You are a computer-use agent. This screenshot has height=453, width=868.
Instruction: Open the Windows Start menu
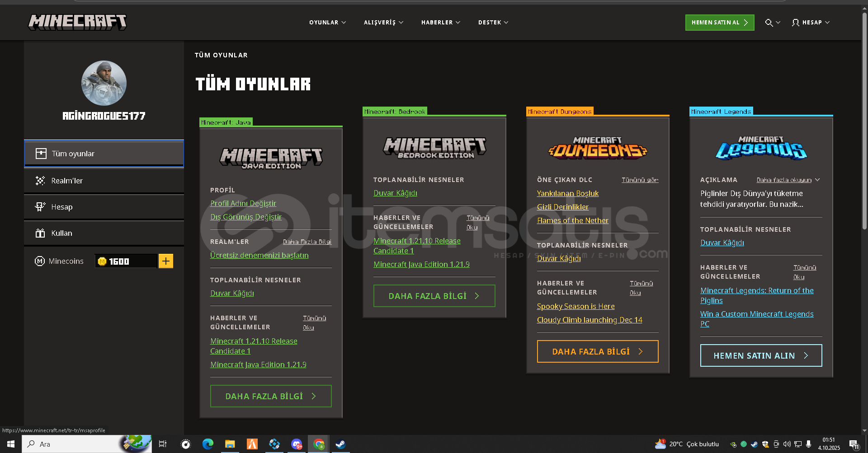(11, 444)
